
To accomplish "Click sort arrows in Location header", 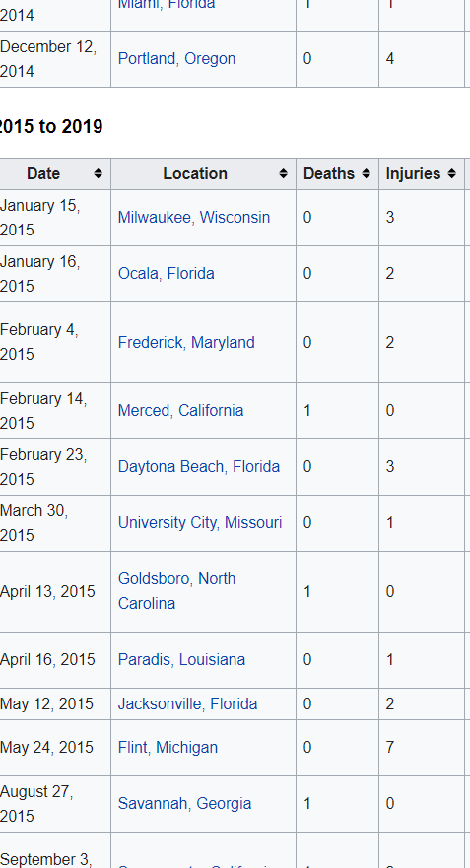I will (x=283, y=173).
